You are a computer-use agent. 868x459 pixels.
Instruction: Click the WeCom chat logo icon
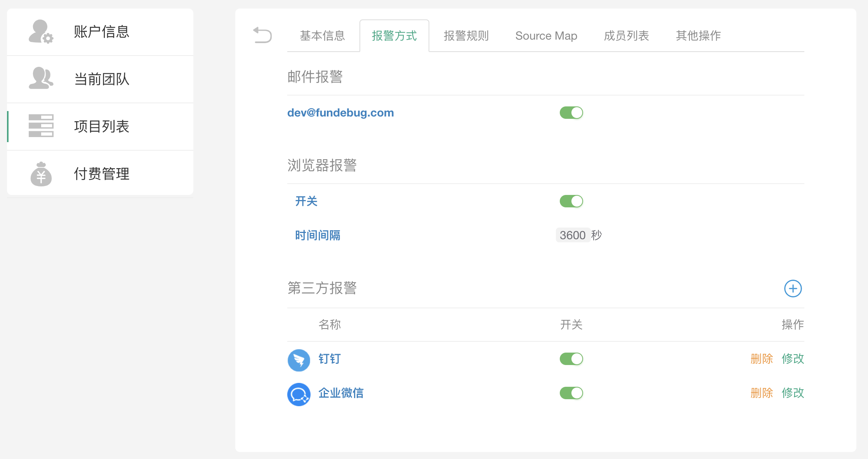pyautogui.click(x=299, y=394)
